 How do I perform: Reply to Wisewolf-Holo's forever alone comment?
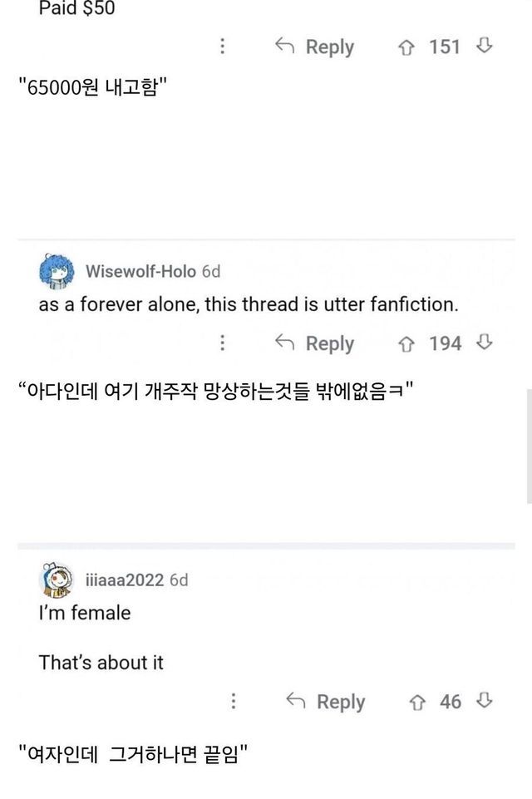click(x=314, y=343)
